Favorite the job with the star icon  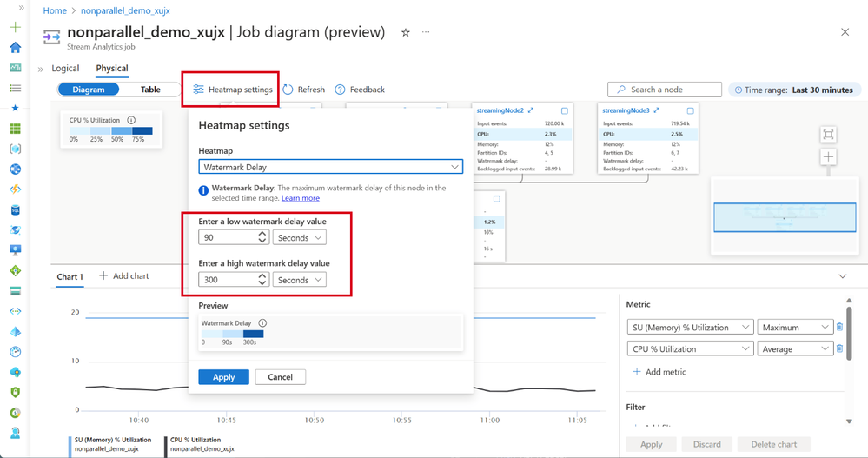click(x=405, y=33)
